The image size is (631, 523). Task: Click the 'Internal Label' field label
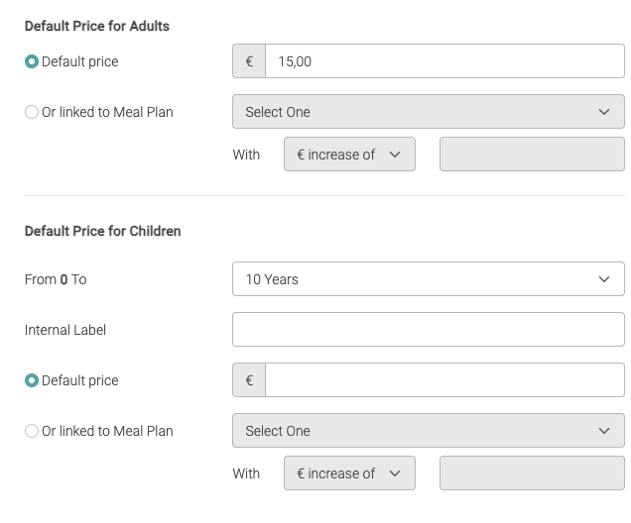click(x=65, y=329)
